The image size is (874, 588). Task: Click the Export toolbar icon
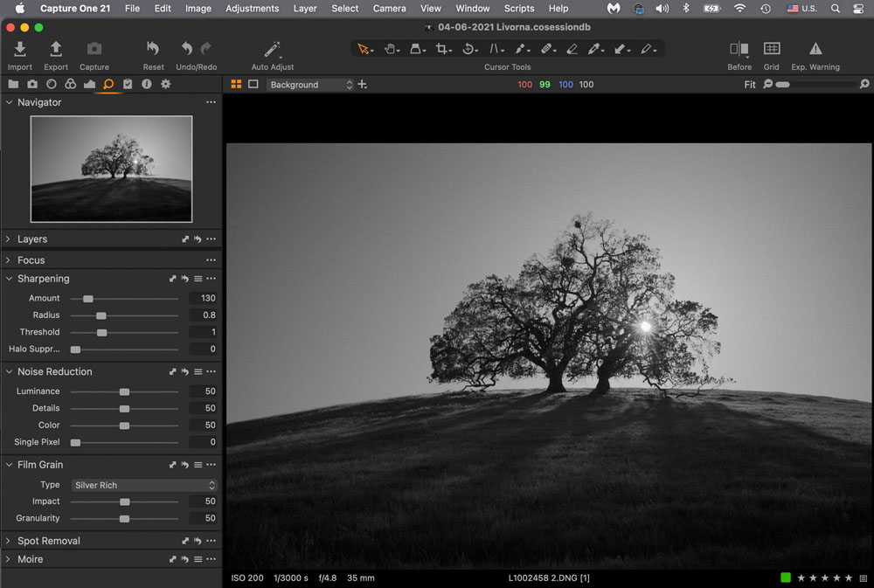[56, 49]
